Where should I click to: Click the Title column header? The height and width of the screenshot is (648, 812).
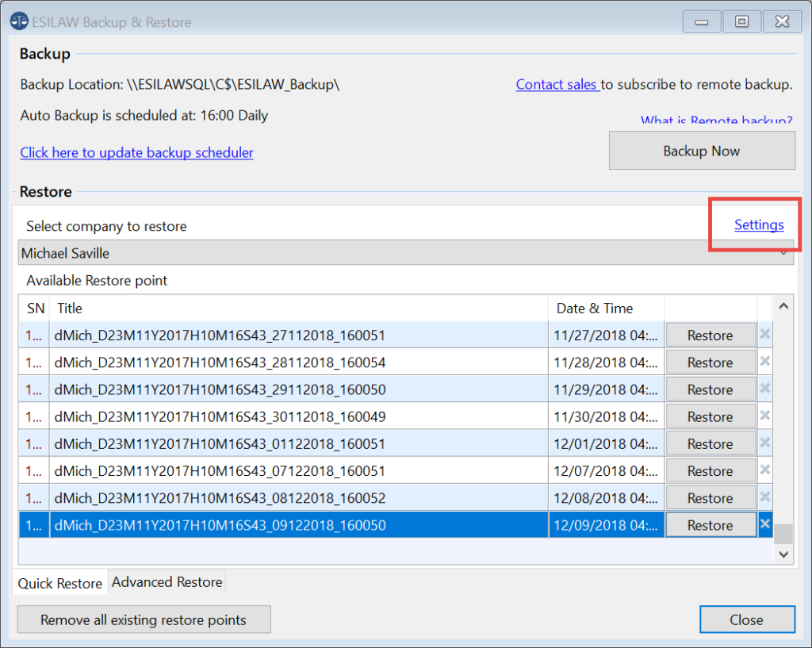(299, 309)
